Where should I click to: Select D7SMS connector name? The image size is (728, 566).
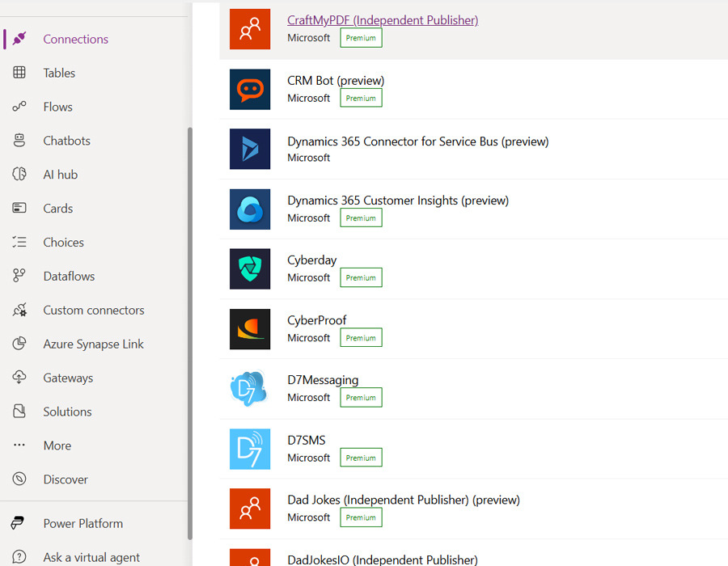coord(306,440)
